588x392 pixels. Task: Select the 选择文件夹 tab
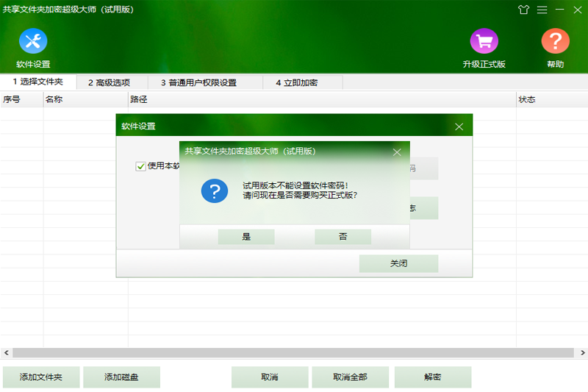click(37, 82)
